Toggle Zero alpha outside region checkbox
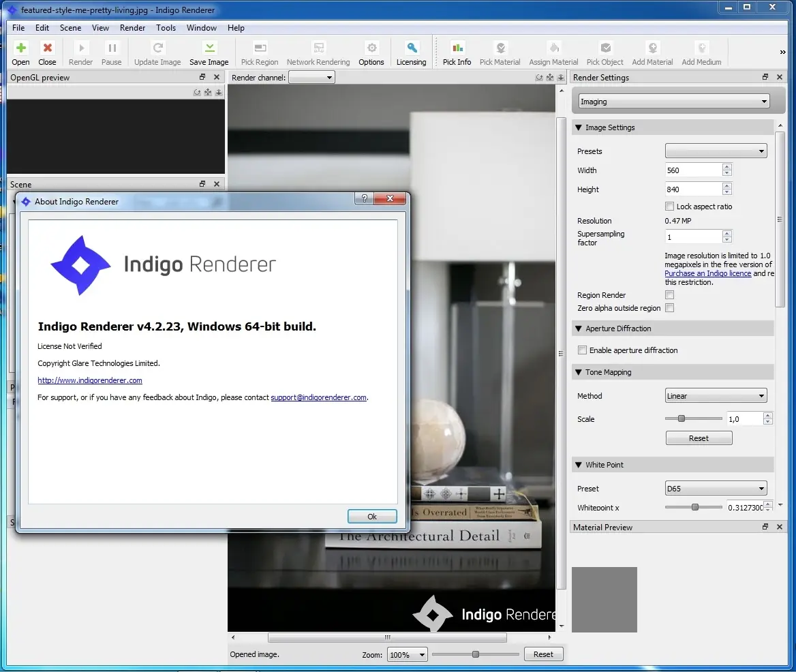 point(670,307)
